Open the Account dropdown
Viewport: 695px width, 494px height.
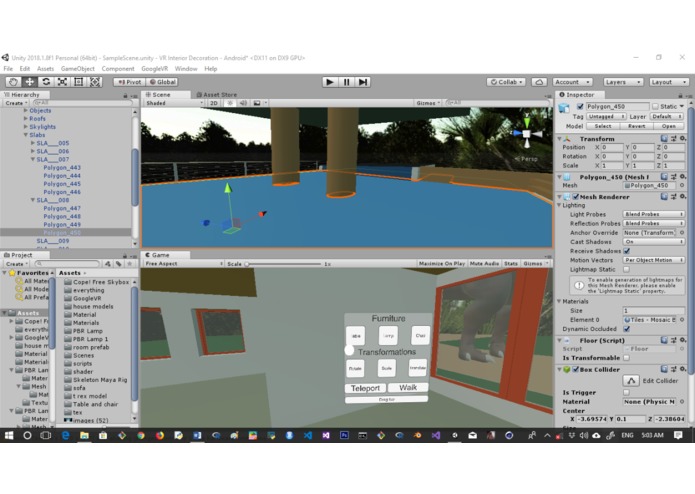pyautogui.click(x=572, y=82)
